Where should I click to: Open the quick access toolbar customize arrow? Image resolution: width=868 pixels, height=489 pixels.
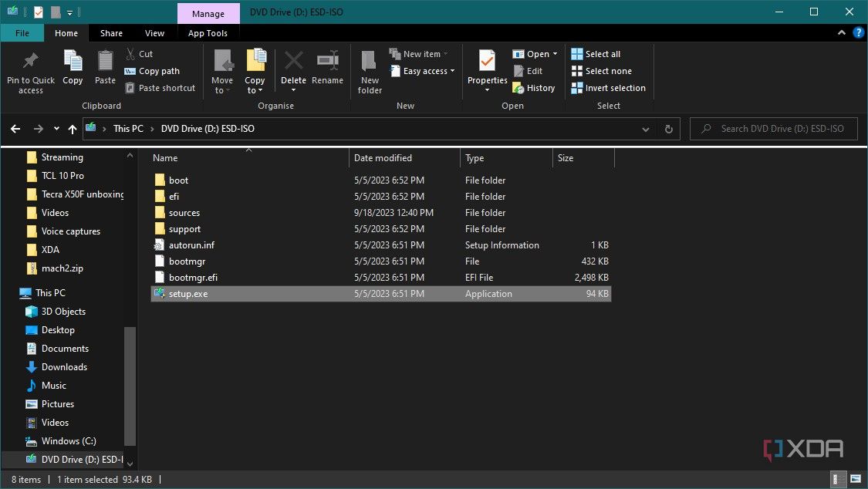(69, 12)
